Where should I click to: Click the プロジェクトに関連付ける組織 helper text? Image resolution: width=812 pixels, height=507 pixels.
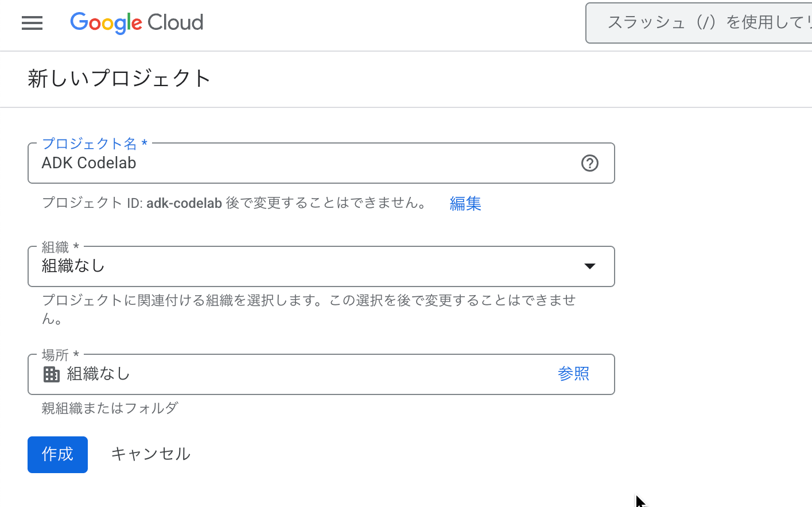(x=309, y=309)
